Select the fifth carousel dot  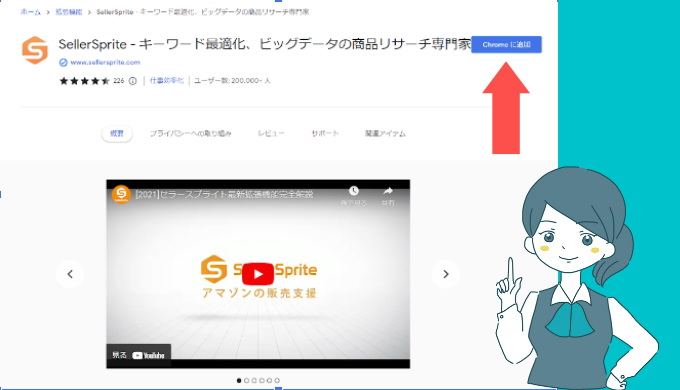[x=269, y=380]
